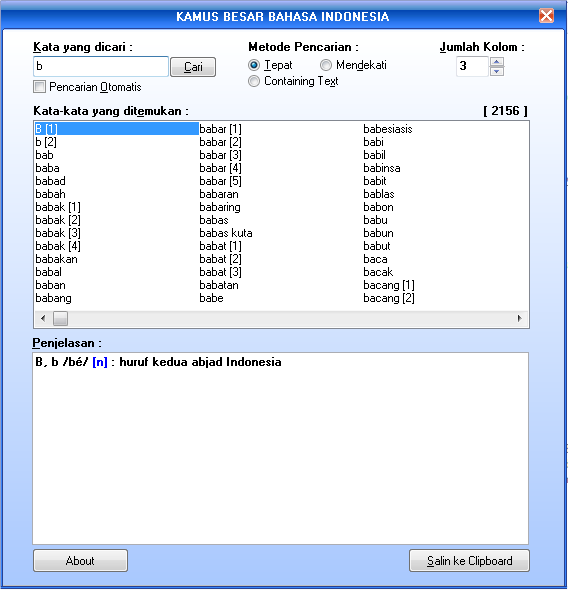
Task: Choose baca from the word list
Action: coord(375,259)
